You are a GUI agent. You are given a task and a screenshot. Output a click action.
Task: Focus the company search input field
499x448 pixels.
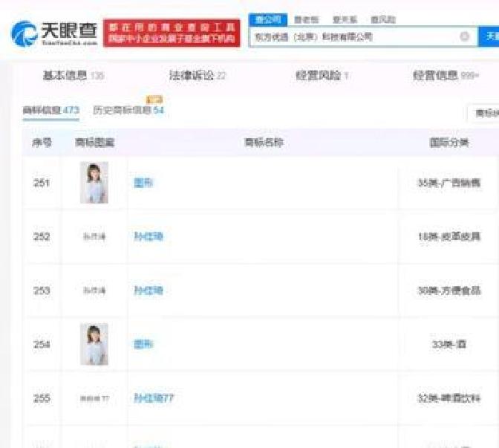click(363, 37)
